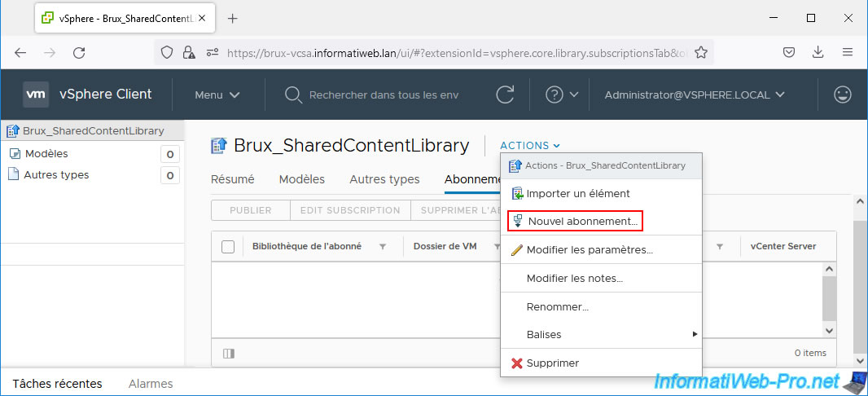Expand the Balises submenu arrow

coord(695,335)
